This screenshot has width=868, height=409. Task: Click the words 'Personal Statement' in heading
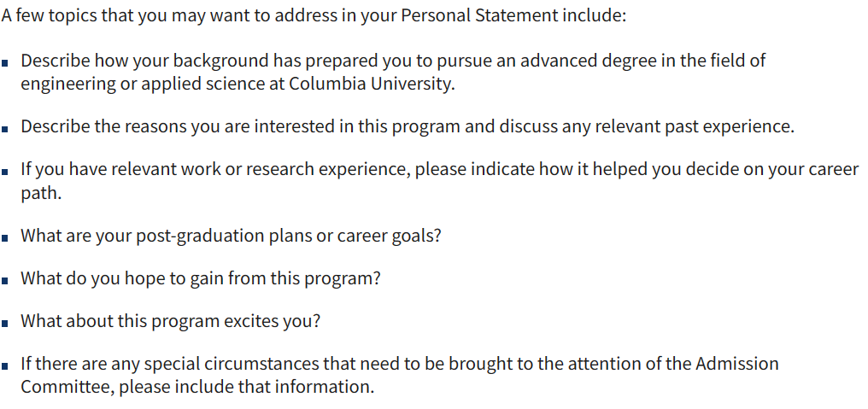(x=478, y=15)
